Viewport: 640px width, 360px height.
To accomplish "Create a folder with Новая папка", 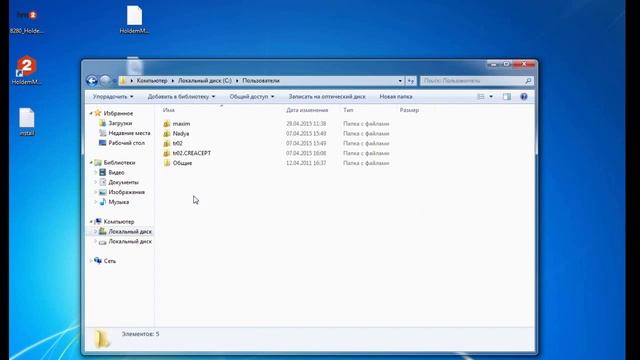I will [396, 97].
